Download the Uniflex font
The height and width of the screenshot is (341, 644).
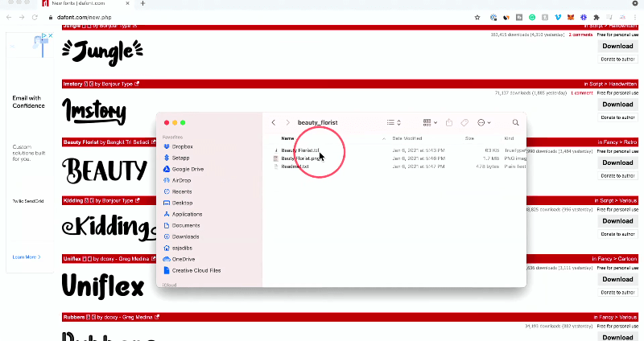(617, 279)
